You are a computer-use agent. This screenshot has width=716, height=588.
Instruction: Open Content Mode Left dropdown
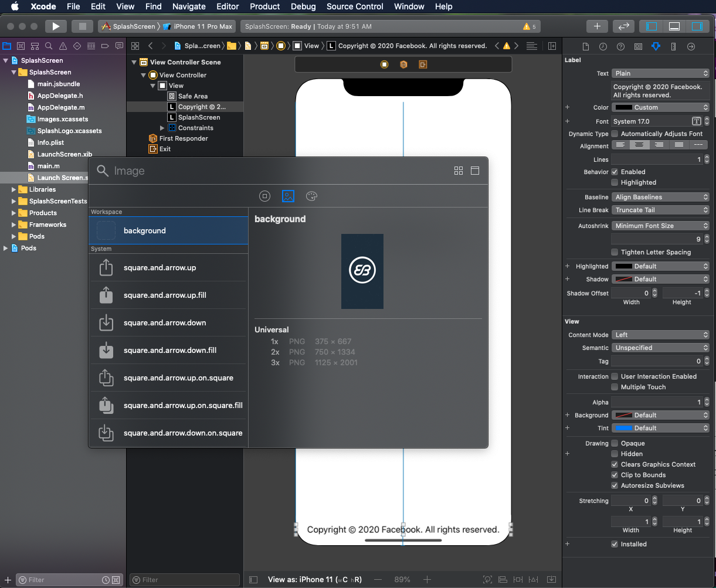pos(660,335)
